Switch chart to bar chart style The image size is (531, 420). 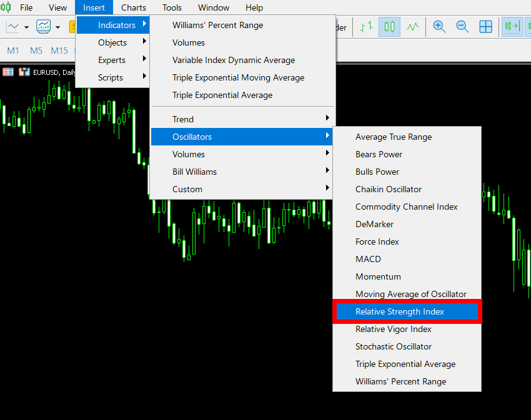367,27
